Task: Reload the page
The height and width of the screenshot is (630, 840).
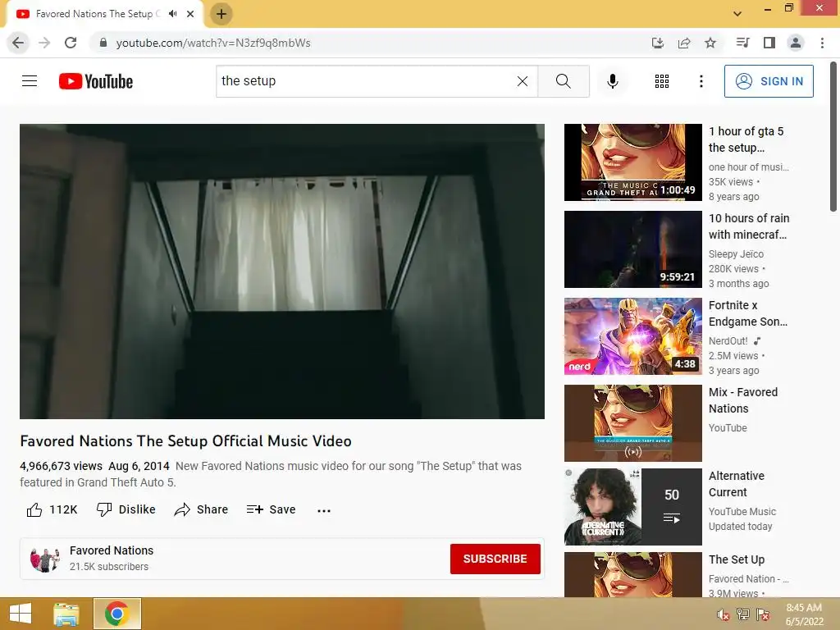Action: click(71, 43)
